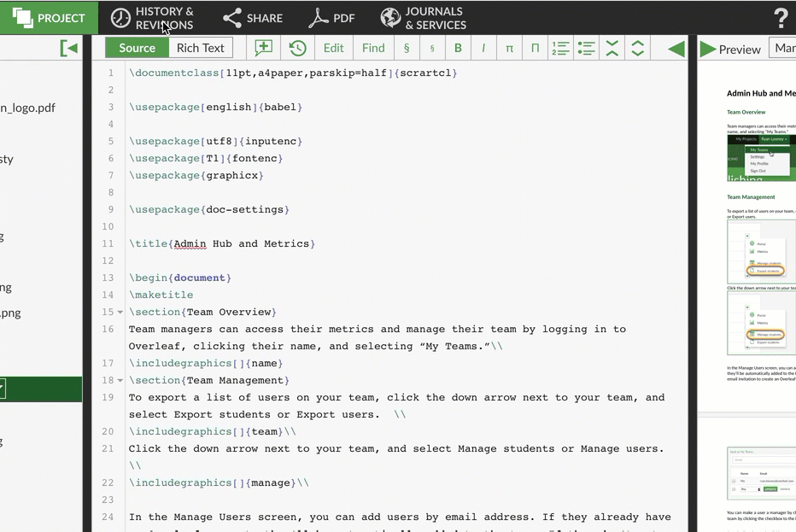Insert a numbered list

coord(560,48)
